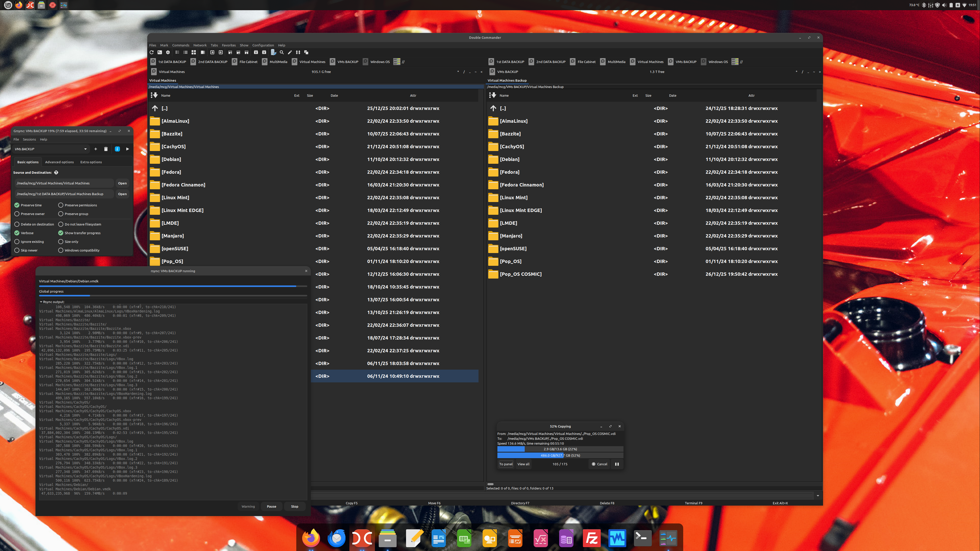This screenshot has height=551, width=980.
Task: Click the Cancel button in copying dialog
Action: click(599, 464)
